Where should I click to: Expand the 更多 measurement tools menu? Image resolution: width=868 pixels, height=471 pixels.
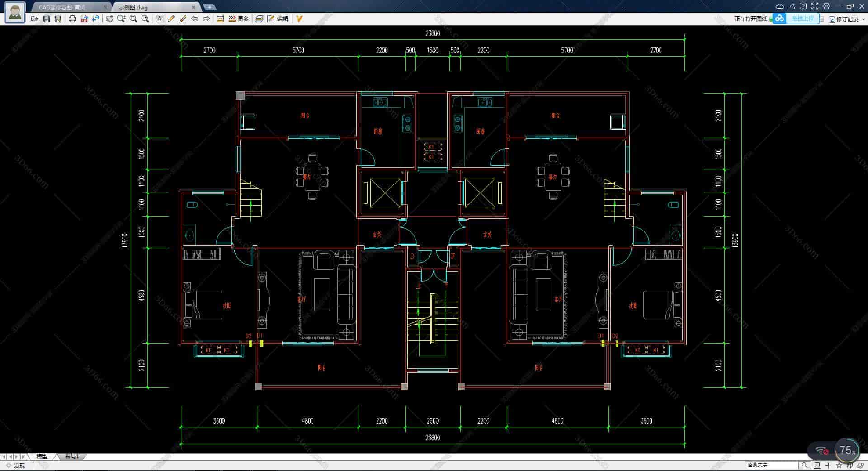[239, 19]
